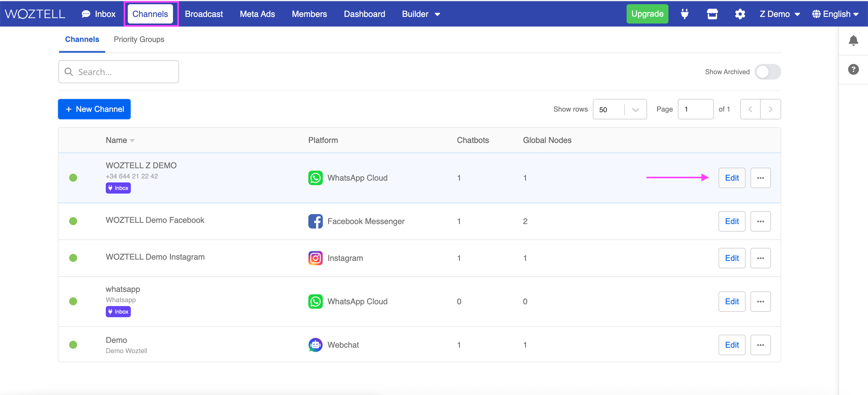Click the WOZTELL Demo Instagram name
The width and height of the screenshot is (868, 395).
[155, 257]
